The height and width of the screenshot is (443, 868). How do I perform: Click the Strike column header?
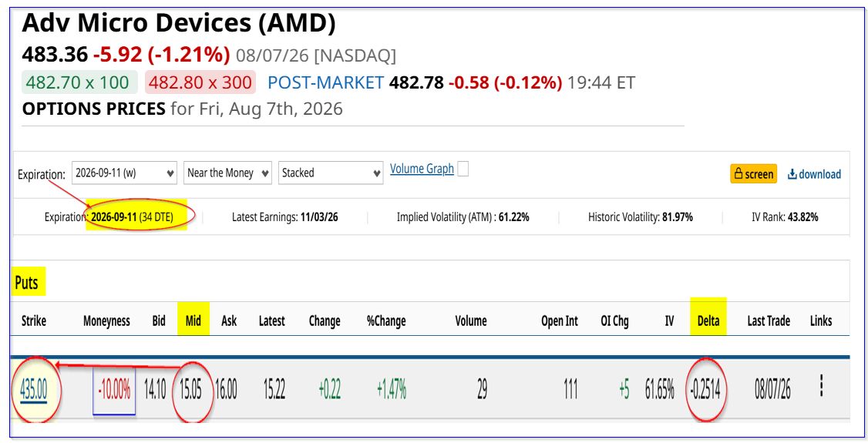[x=34, y=321]
